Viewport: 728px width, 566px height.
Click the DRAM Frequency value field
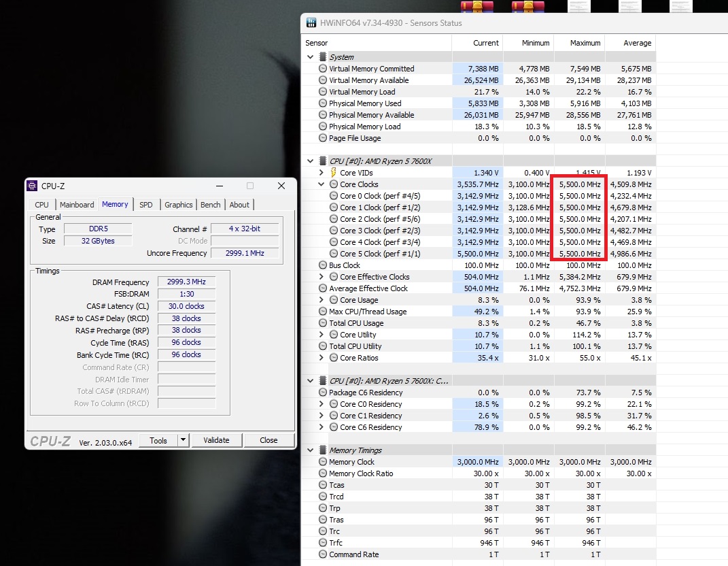(x=186, y=282)
